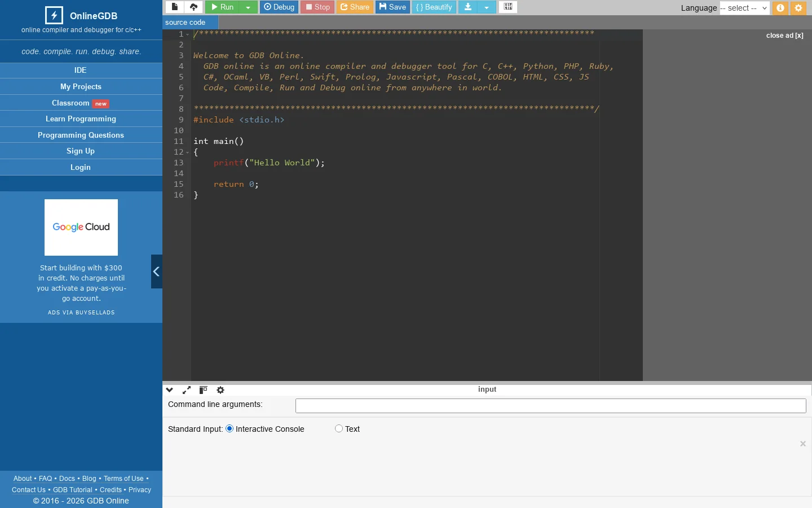Image resolution: width=812 pixels, height=508 pixels.
Task: Select the Interactive Console radio button
Action: 230,428
